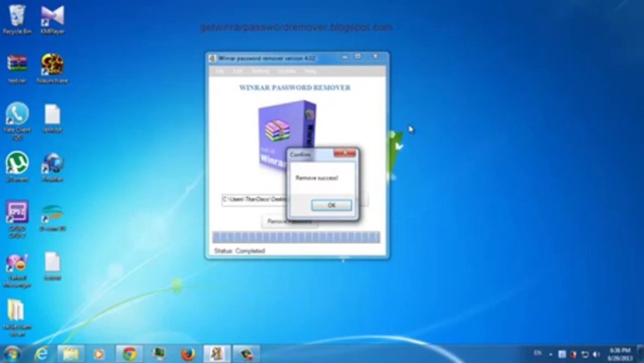Open Internet Explorer from the taskbar
Image resolution: width=644 pixels, height=363 pixels.
click(x=41, y=354)
